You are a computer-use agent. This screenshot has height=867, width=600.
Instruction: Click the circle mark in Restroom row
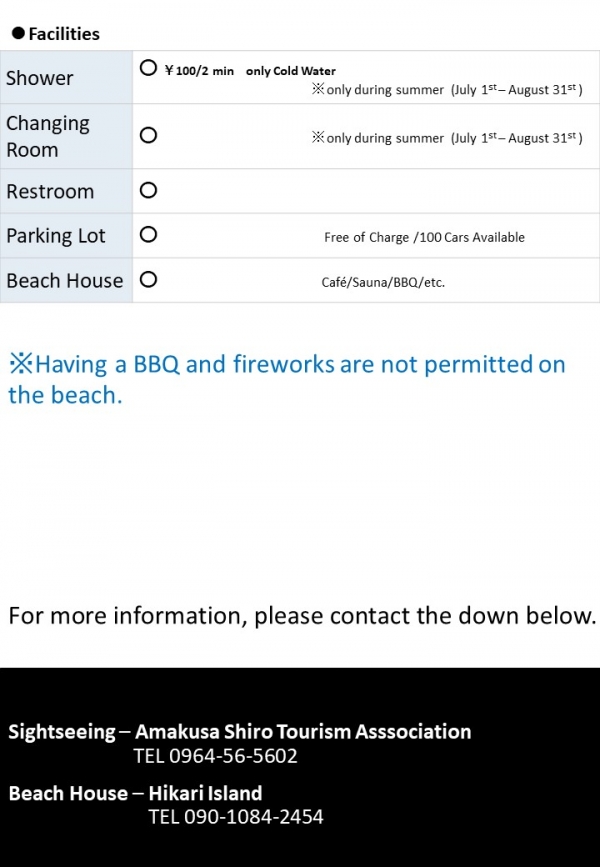(148, 190)
